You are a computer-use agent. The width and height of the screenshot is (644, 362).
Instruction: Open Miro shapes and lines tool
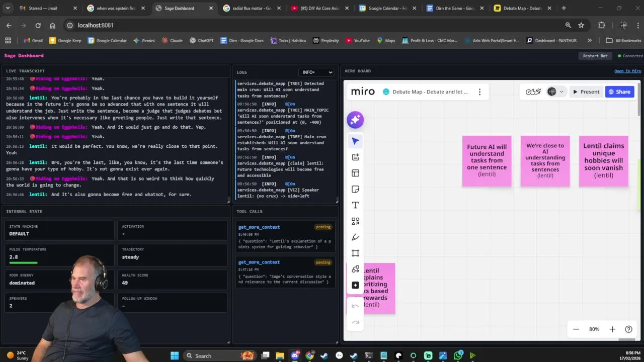355,221
